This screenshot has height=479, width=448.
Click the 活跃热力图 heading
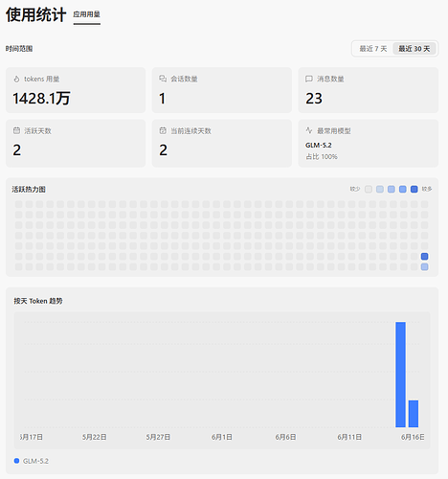coord(29,190)
